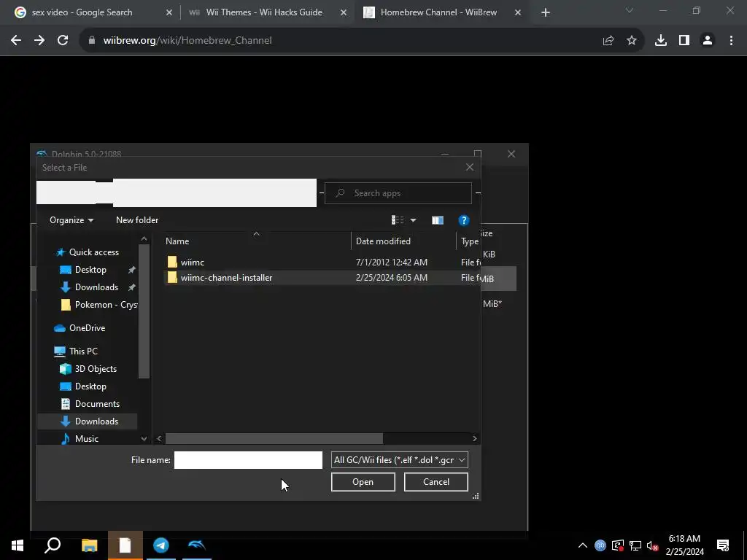
Task: Open Documents under This PC
Action: [97, 404]
